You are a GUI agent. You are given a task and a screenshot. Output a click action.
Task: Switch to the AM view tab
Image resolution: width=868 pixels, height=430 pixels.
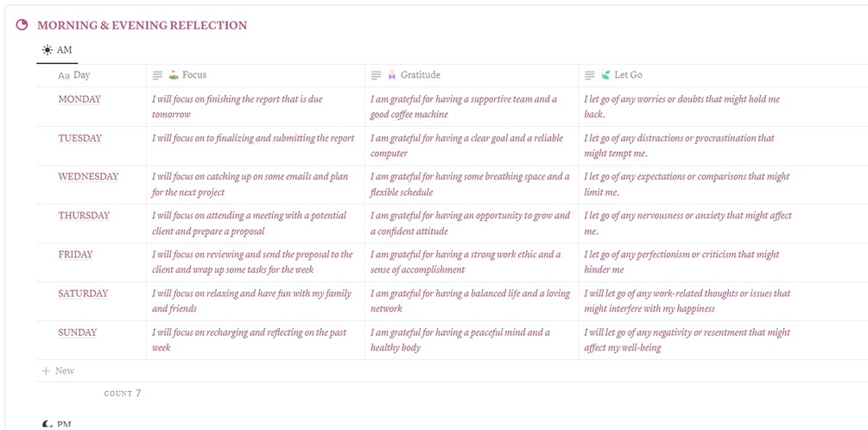point(58,51)
